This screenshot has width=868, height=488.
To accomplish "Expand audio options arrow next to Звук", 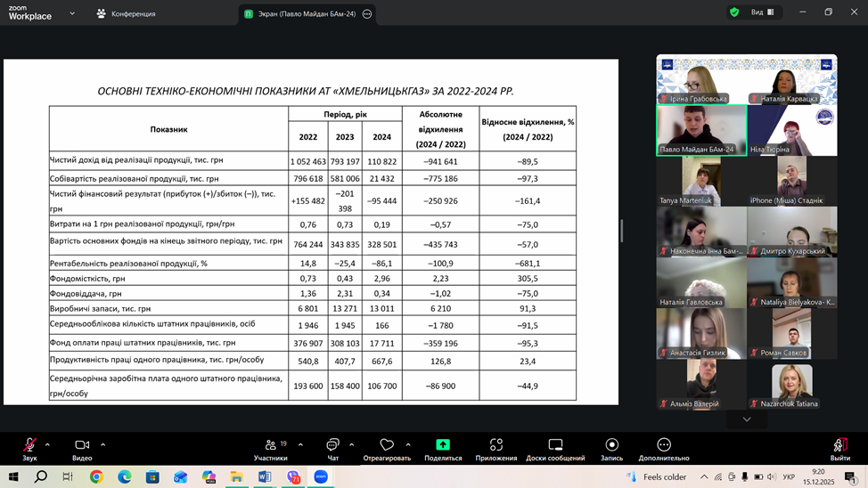I will pyautogui.click(x=47, y=444).
